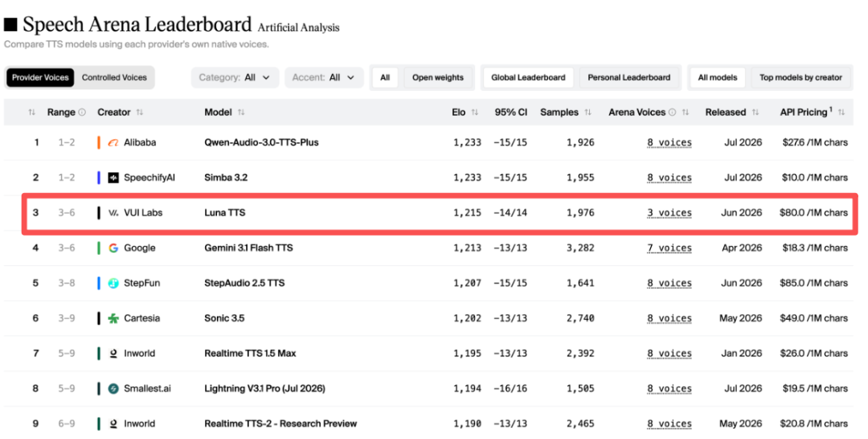Select the Open weights filter

coord(438,77)
